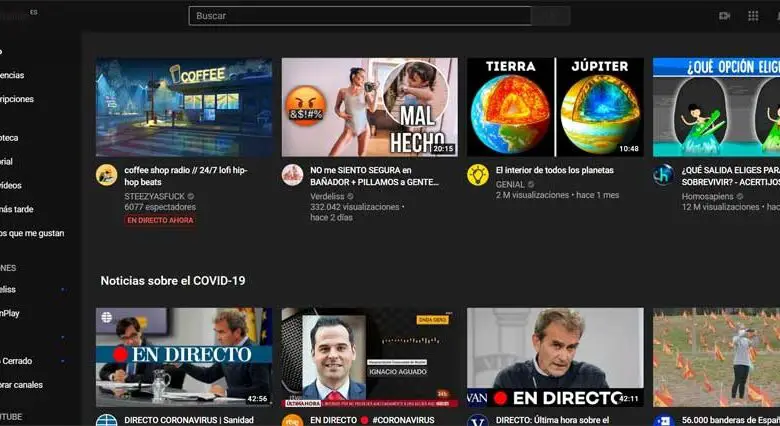Open Verdeliss channel avatar

point(292,175)
